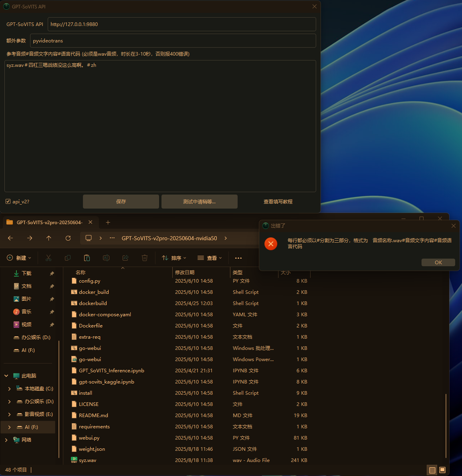Open the 查看 view dropdown

pos(210,258)
